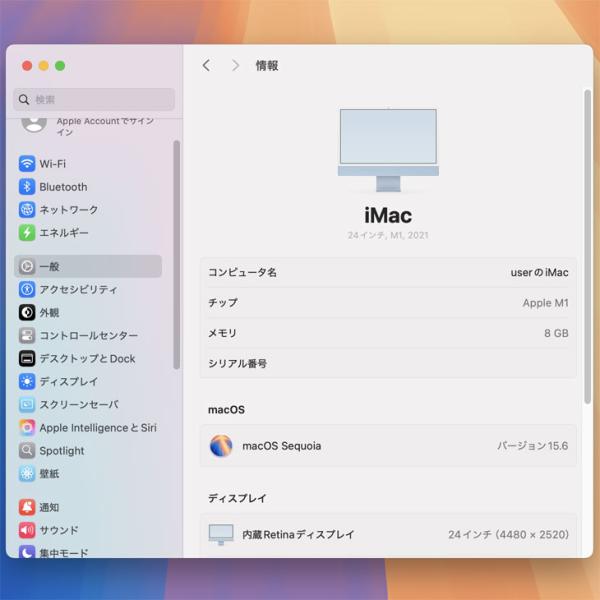Click the green zoom window button
The image size is (600, 600).
click(60, 66)
